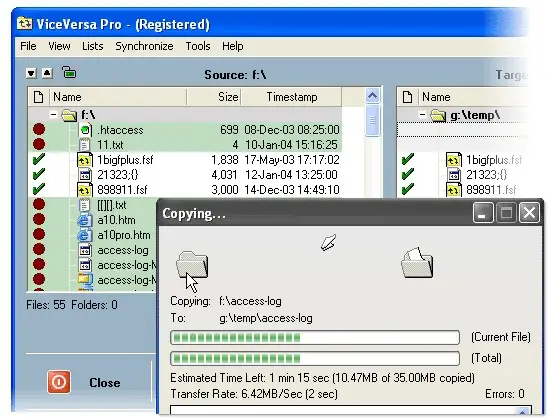The height and width of the screenshot is (420, 550).
Task: Click the red dot beside access-log
Action: (x=39, y=249)
